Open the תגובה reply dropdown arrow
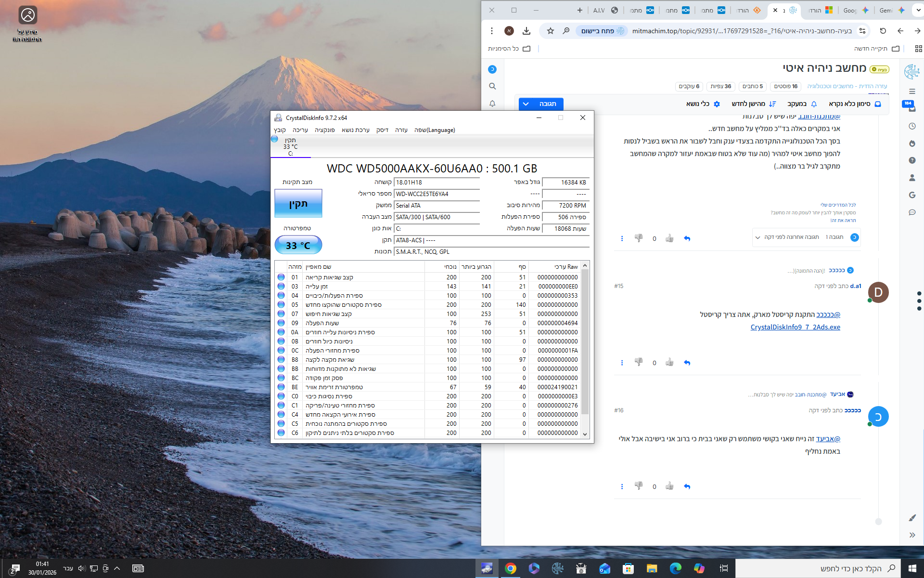Screen dimensions: 924x578 pos(526,104)
